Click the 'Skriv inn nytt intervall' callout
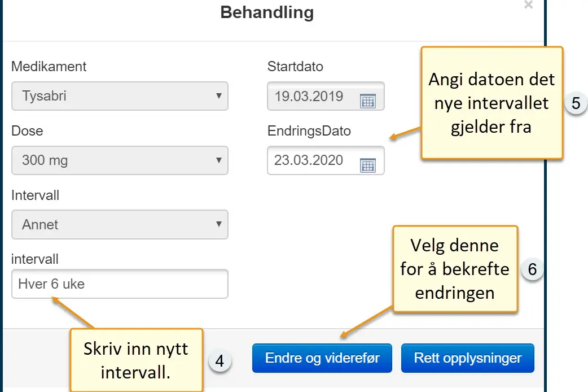This screenshot has height=392, width=588. point(136,360)
